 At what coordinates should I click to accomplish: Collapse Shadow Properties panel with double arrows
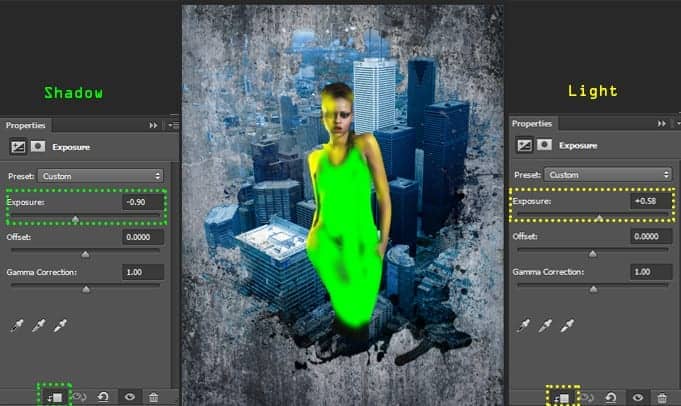pos(153,125)
